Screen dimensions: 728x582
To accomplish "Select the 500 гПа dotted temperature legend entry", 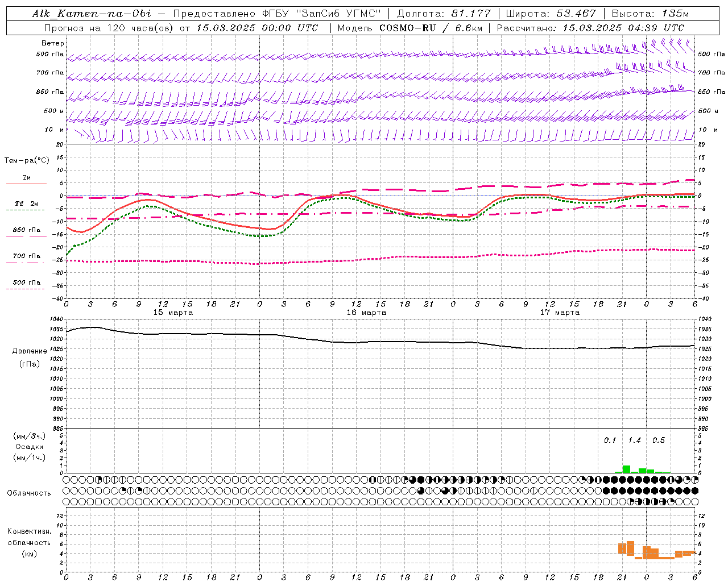I will click(x=27, y=282).
